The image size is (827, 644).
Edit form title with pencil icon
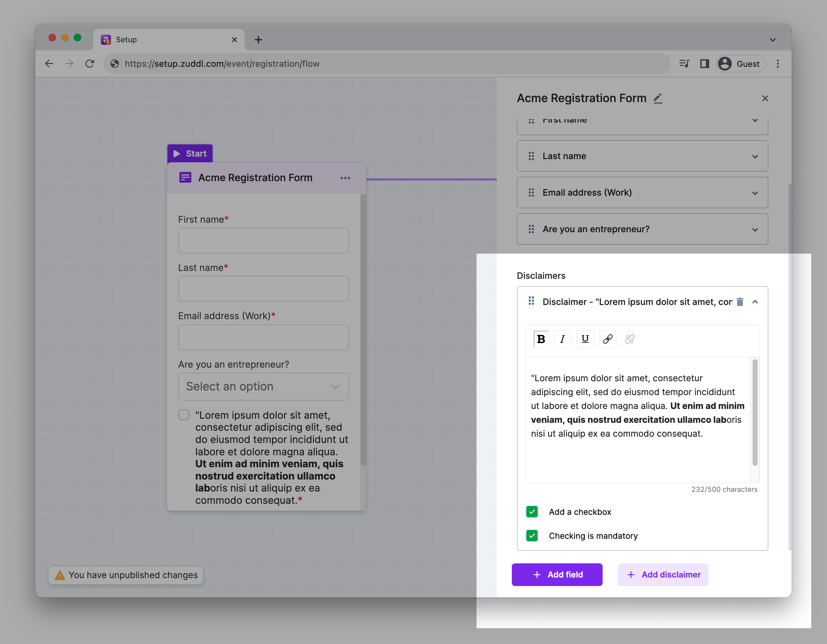[658, 98]
